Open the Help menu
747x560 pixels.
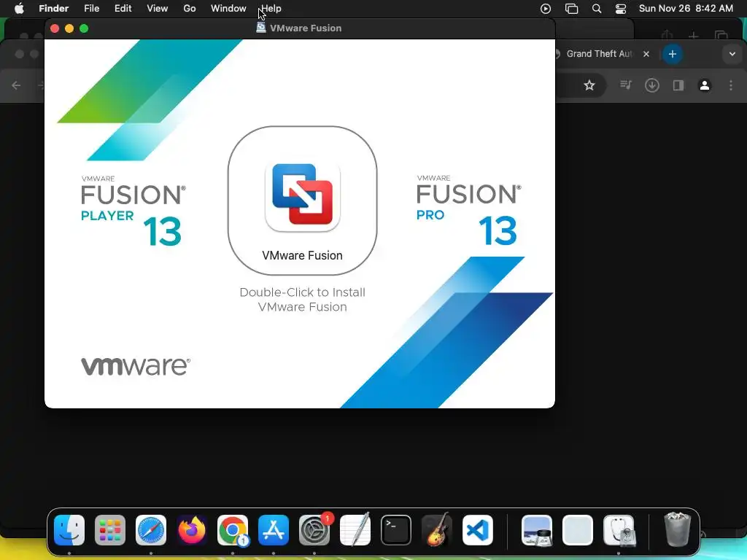(x=271, y=8)
